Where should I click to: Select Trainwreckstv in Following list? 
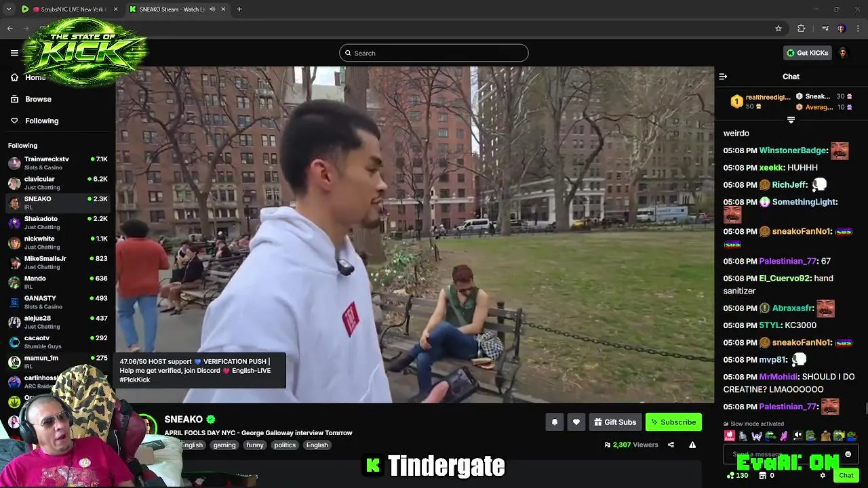point(58,163)
